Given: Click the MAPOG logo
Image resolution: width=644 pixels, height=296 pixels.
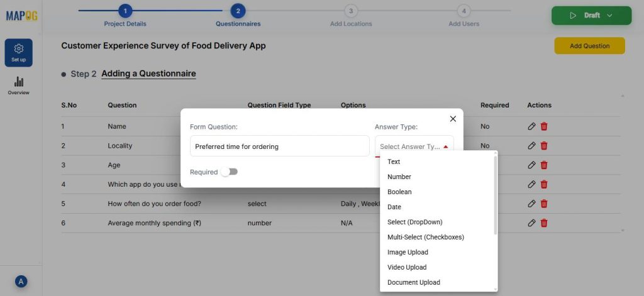Looking at the screenshot, I should [x=21, y=16].
